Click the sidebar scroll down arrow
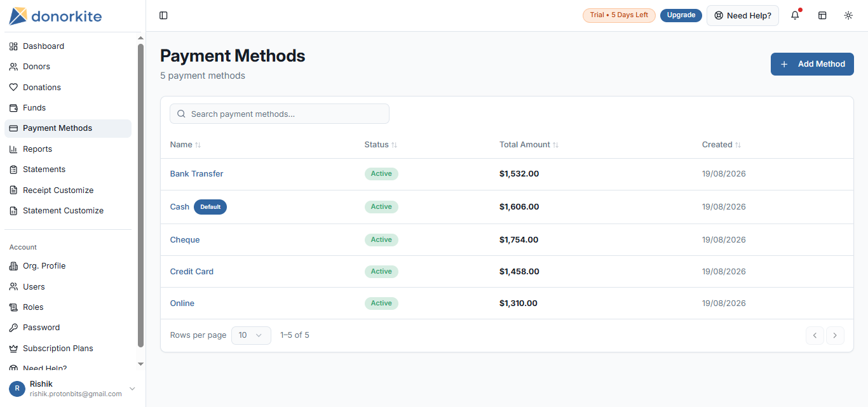This screenshot has height=407, width=868. [x=141, y=364]
